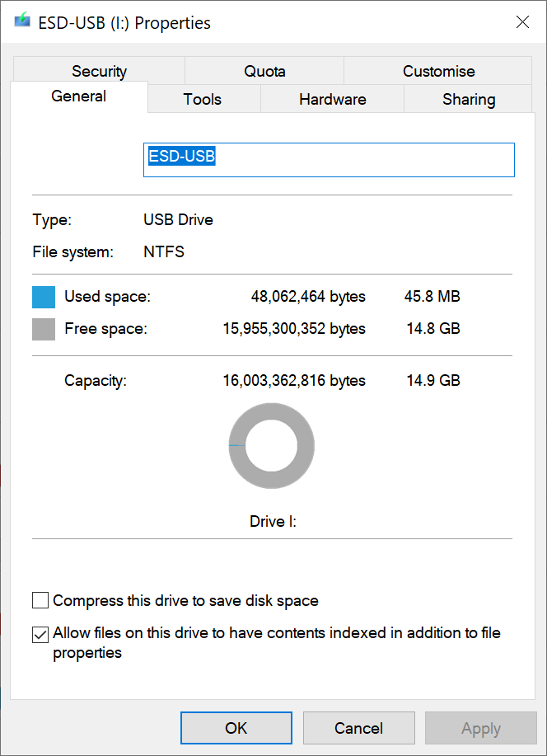
Task: Click the 'Type:' label
Action: point(52,220)
